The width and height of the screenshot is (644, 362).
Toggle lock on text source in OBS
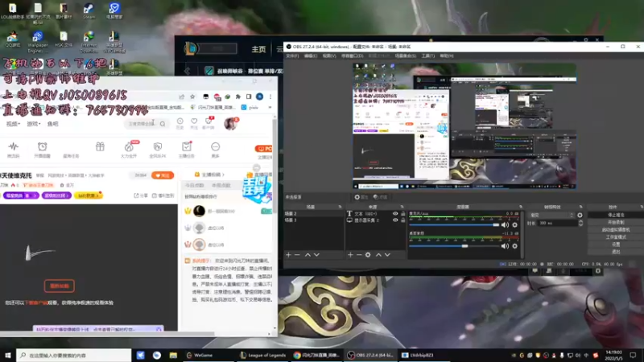click(403, 214)
